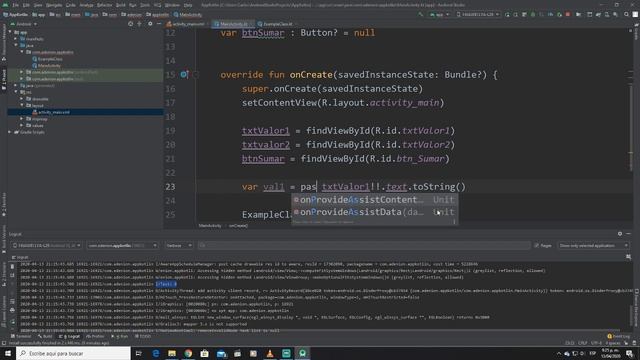Click the Search Everywhere magnifier icon

click(x=627, y=15)
